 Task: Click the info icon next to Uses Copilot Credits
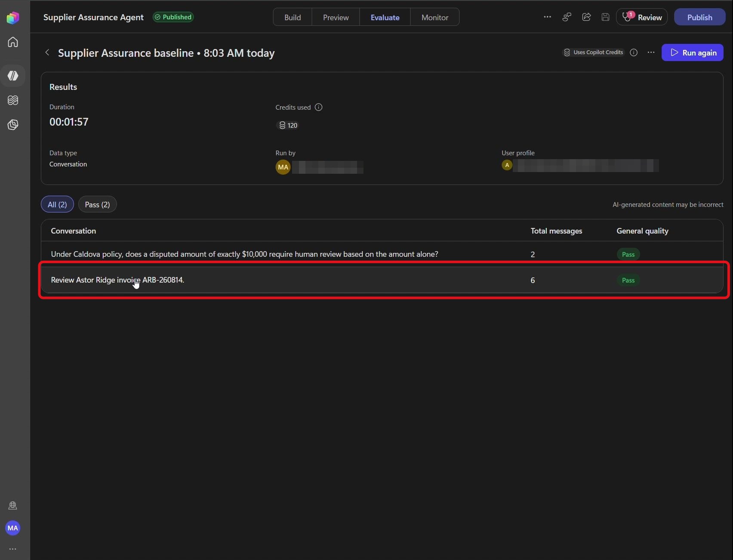(634, 52)
